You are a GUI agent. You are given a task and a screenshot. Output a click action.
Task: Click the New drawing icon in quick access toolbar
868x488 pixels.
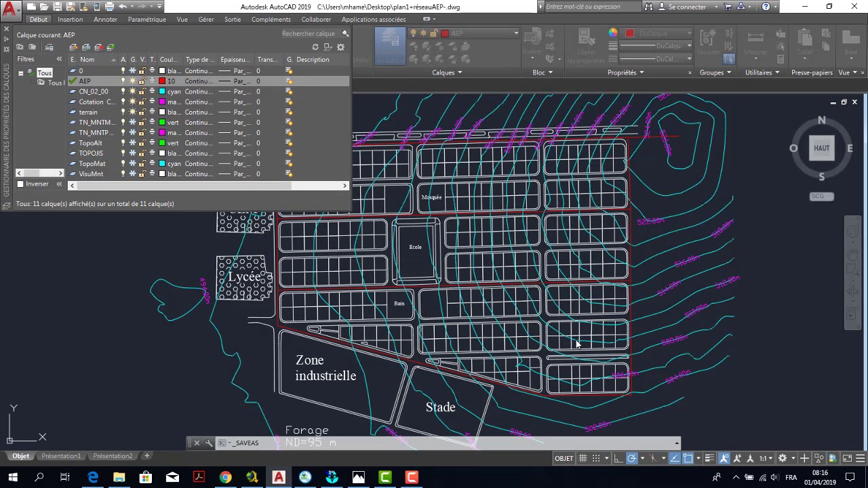point(32,7)
